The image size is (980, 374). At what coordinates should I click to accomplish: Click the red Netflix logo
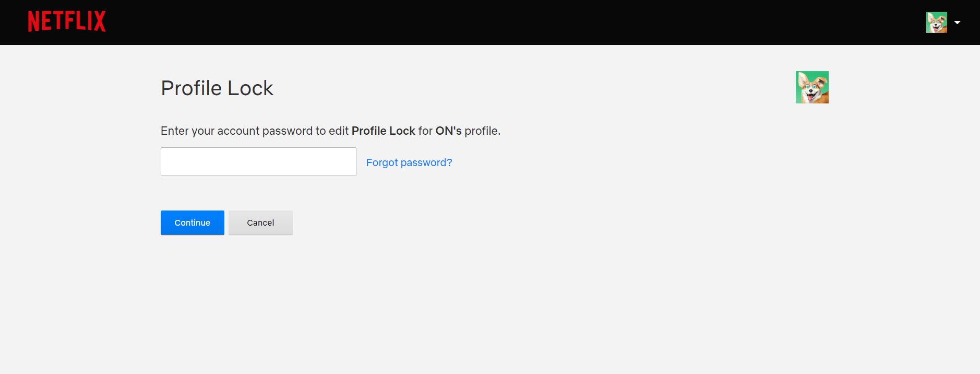click(66, 21)
